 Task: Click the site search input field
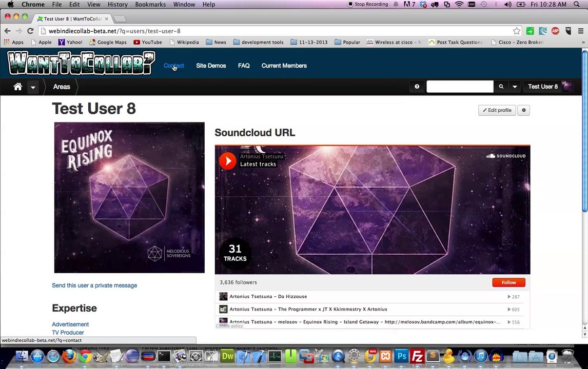coord(460,87)
